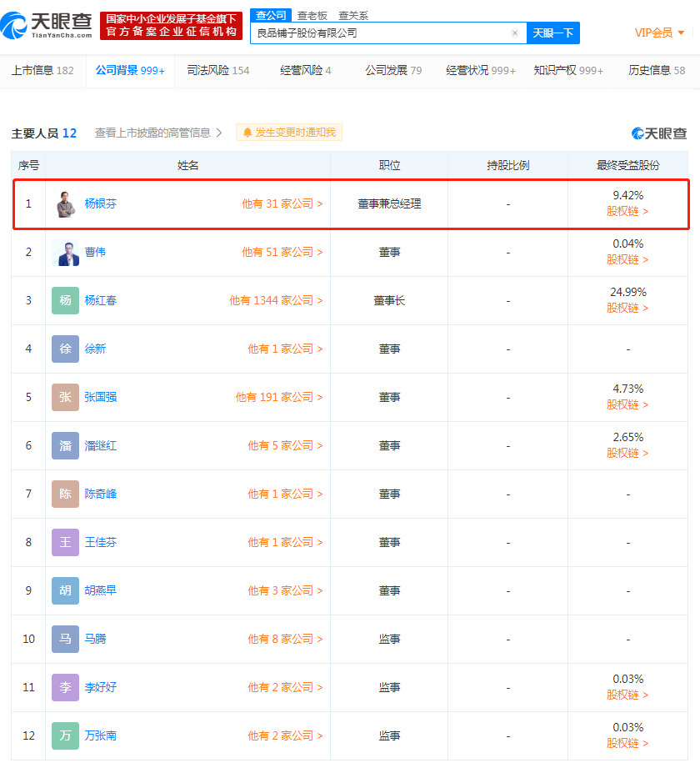Click the red 官方备案企业征信机构 banner
This screenshot has width=700, height=763.
171,26
